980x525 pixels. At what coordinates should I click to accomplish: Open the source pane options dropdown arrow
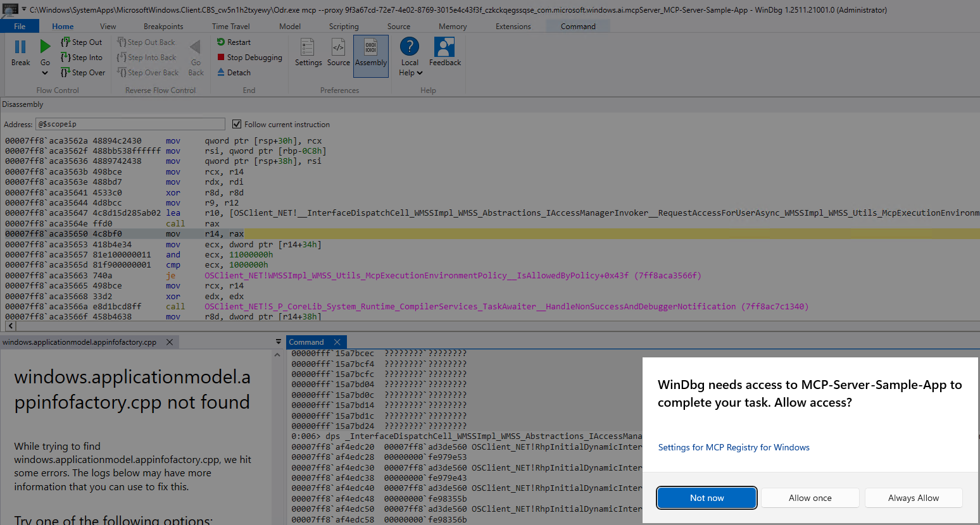coord(279,342)
